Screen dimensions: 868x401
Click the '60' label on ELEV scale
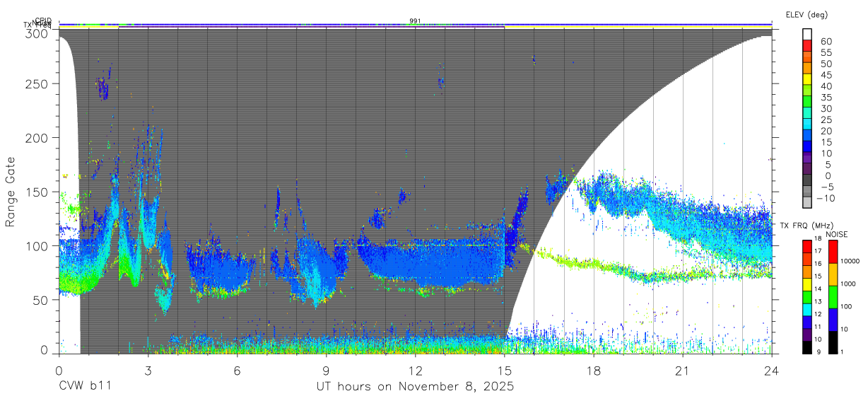coord(826,42)
